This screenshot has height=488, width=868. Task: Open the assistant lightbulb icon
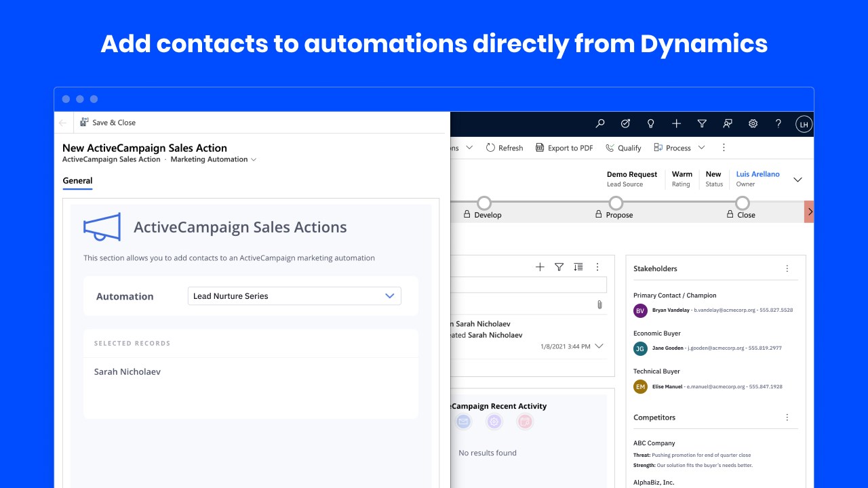[x=651, y=124]
